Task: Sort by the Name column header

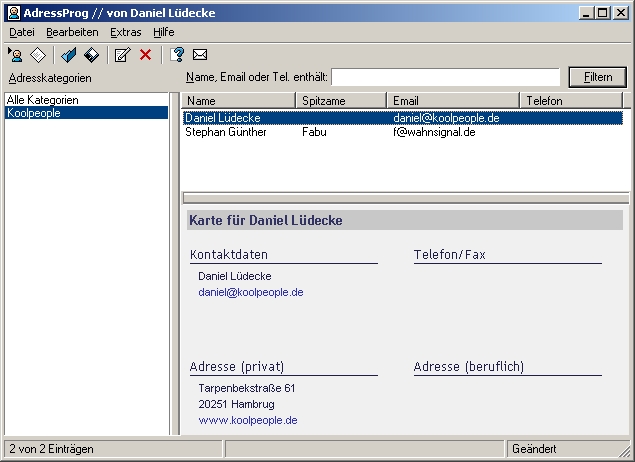Action: pyautogui.click(x=240, y=101)
